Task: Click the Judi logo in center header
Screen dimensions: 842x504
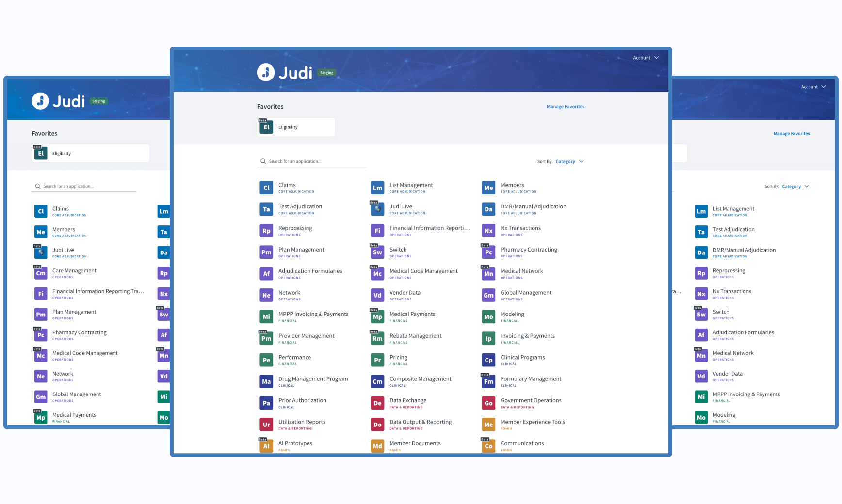Action: click(x=285, y=73)
